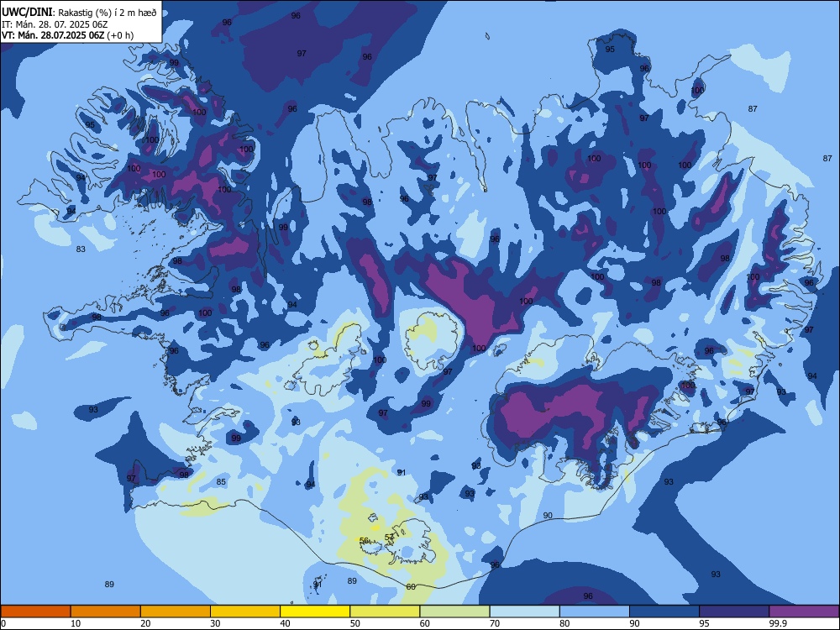Click the 'IT: Mán. 28. 07. 2025 06Z' line

click(x=55, y=24)
